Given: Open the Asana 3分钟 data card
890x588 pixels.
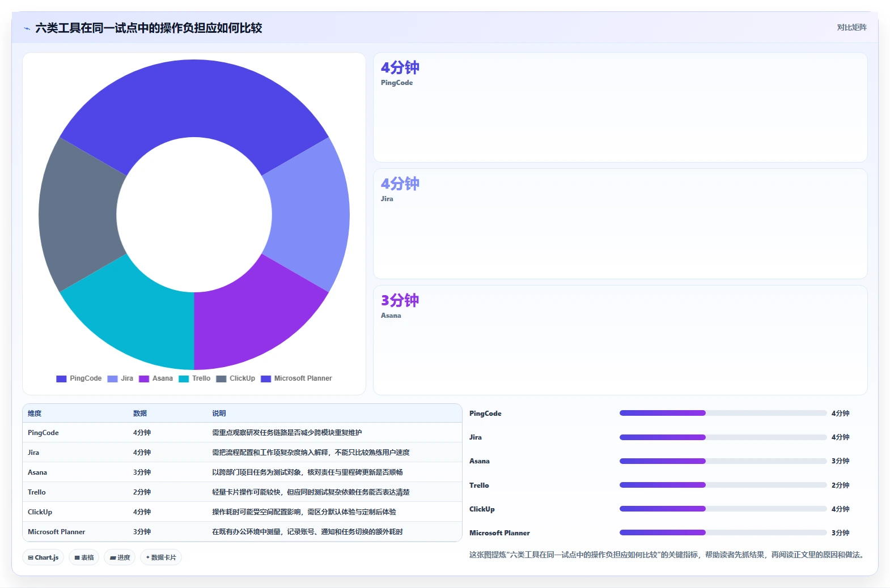Looking at the screenshot, I should pos(620,340).
